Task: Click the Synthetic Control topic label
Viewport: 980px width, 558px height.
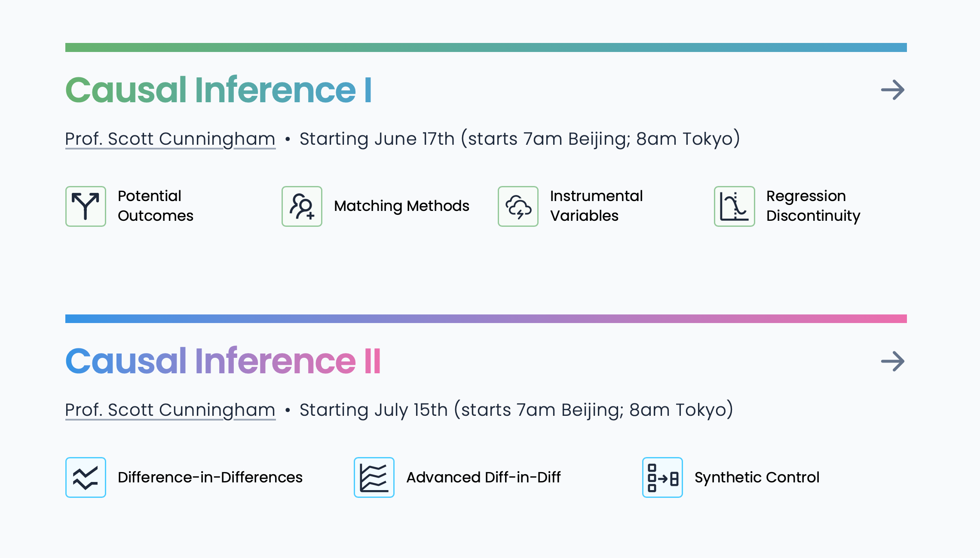Action: 757,477
